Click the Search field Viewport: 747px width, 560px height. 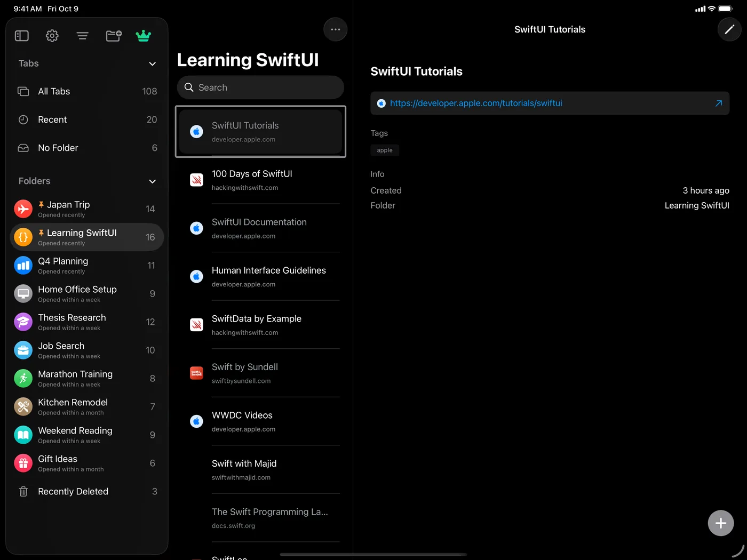pos(260,87)
